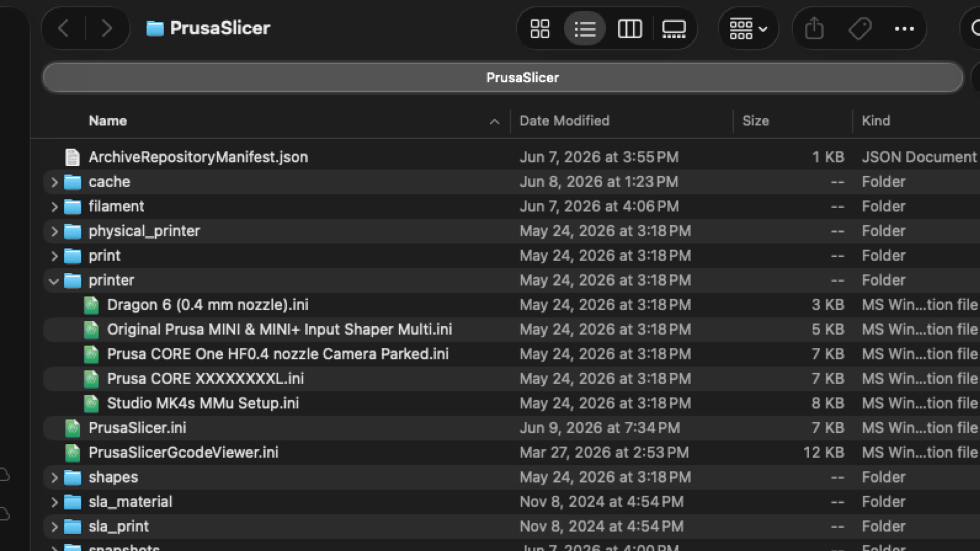This screenshot has height=551, width=980.
Task: Open the Share menu
Action: (x=814, y=29)
